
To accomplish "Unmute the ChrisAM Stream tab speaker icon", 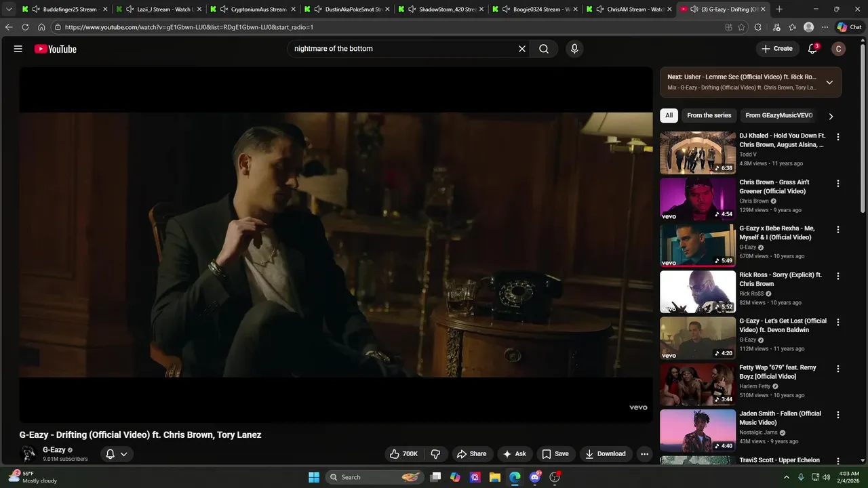I will tap(600, 9).
